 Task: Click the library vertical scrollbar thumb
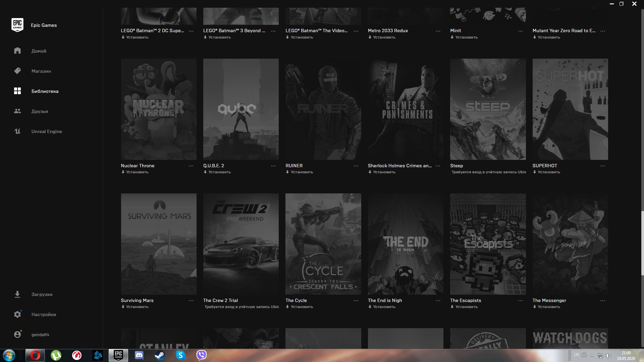coord(642,243)
